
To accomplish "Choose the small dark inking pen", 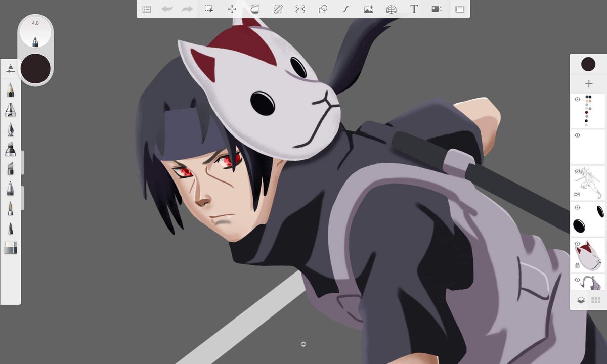I will tap(11, 228).
